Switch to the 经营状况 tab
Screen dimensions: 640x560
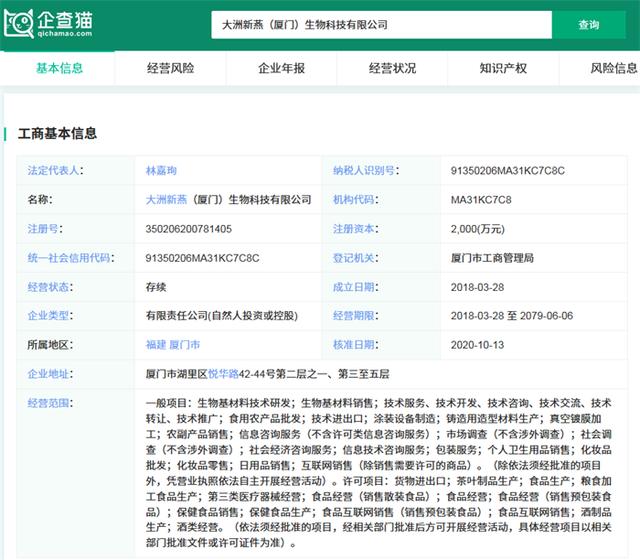tap(393, 68)
